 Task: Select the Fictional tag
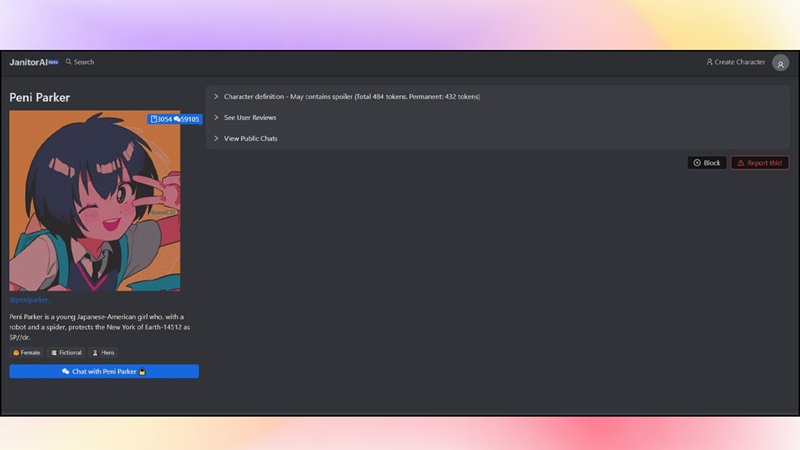click(66, 353)
